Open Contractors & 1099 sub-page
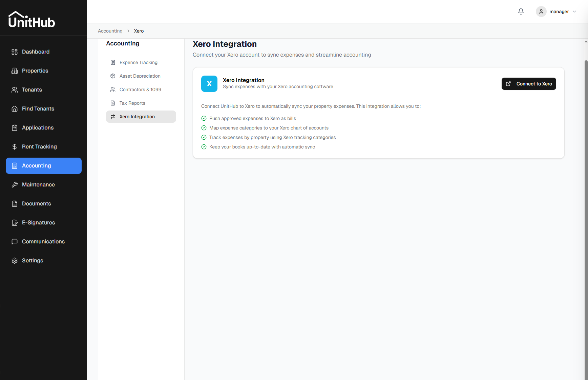The width and height of the screenshot is (588, 380). (x=141, y=89)
